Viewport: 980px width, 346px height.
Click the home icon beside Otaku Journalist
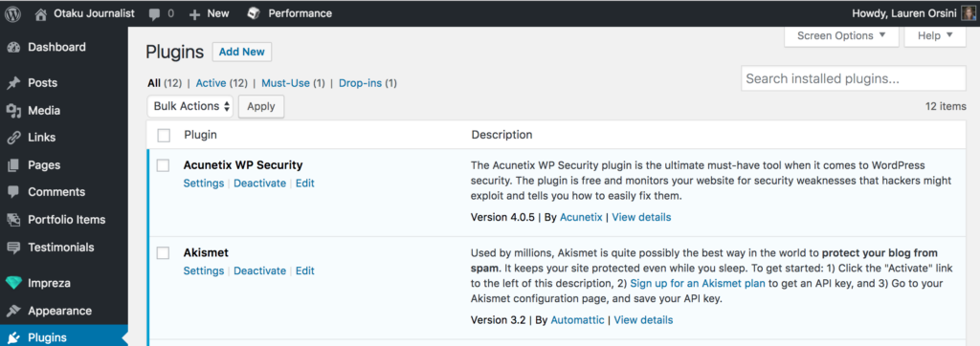pos(41,13)
